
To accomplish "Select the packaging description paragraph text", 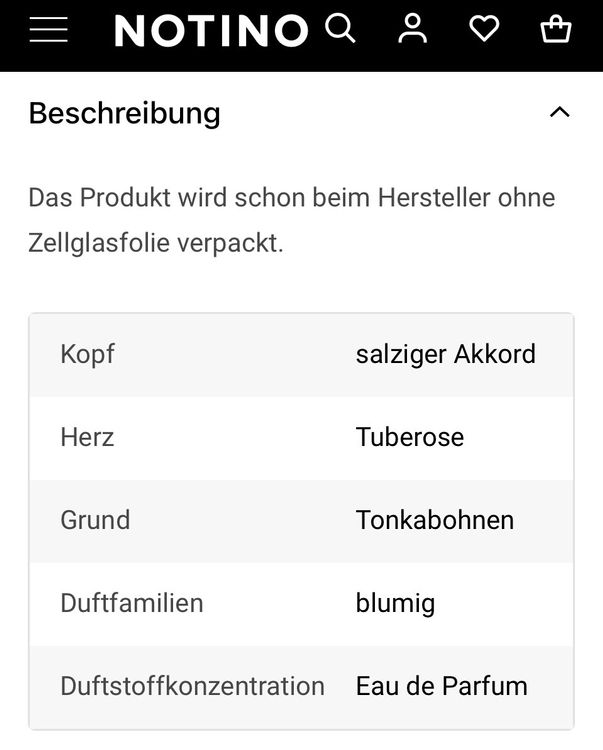I will tap(292, 220).
